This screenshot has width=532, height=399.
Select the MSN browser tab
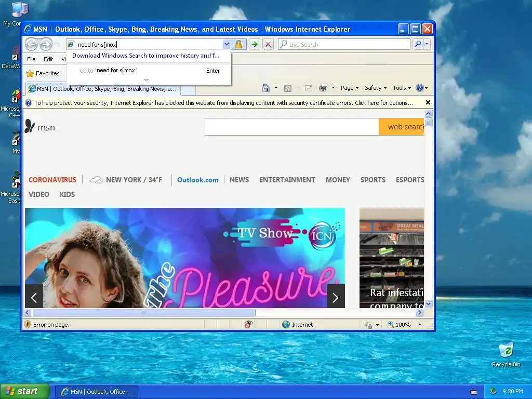[103, 89]
